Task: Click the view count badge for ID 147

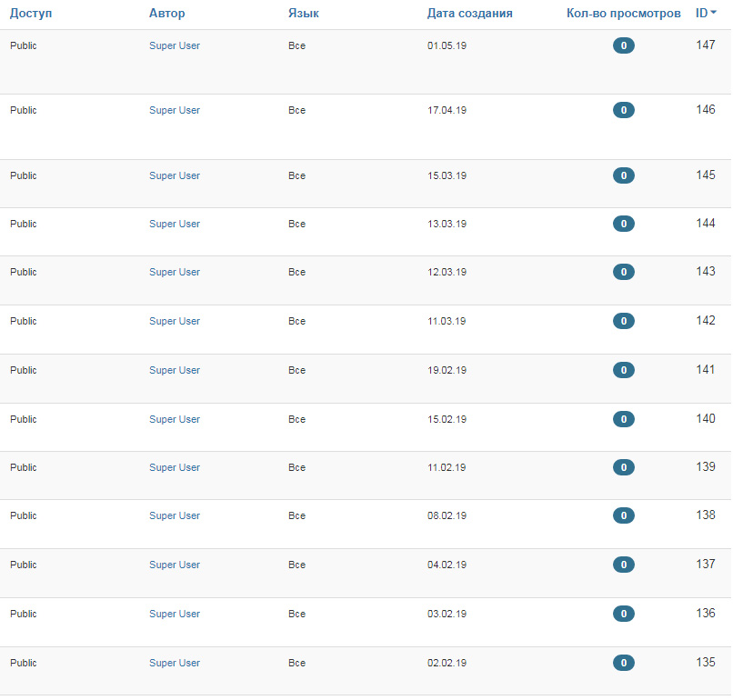Action: 623,45
